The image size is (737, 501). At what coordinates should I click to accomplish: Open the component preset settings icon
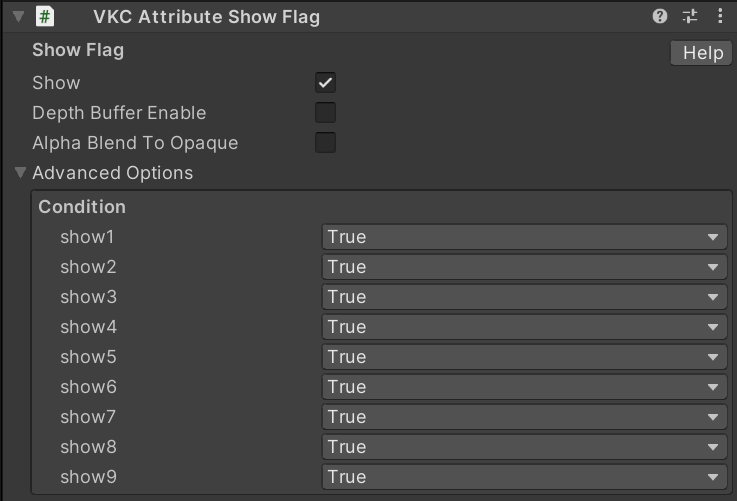(x=690, y=16)
